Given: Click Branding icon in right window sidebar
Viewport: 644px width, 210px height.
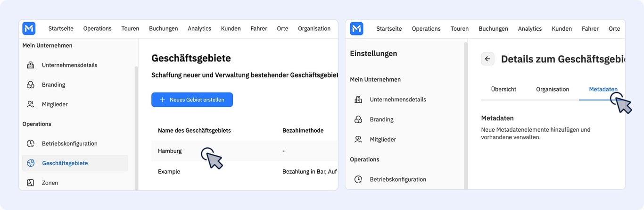Looking at the screenshot, I should (x=358, y=119).
